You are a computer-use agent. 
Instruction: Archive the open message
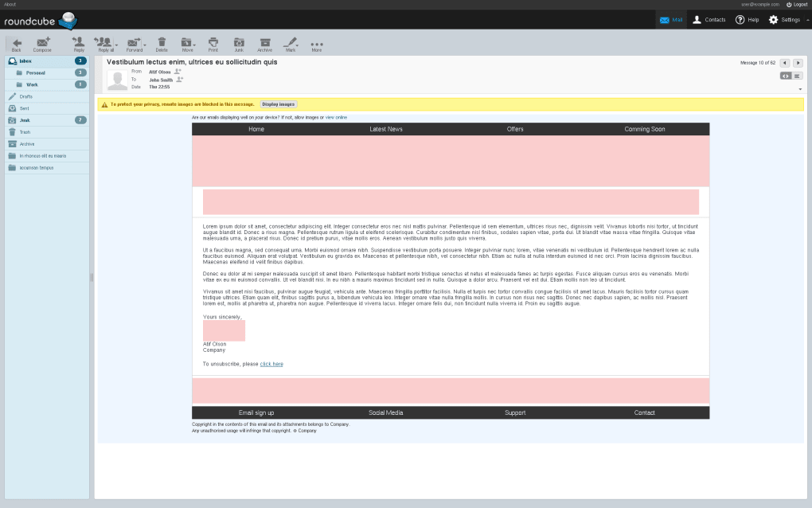pos(264,43)
